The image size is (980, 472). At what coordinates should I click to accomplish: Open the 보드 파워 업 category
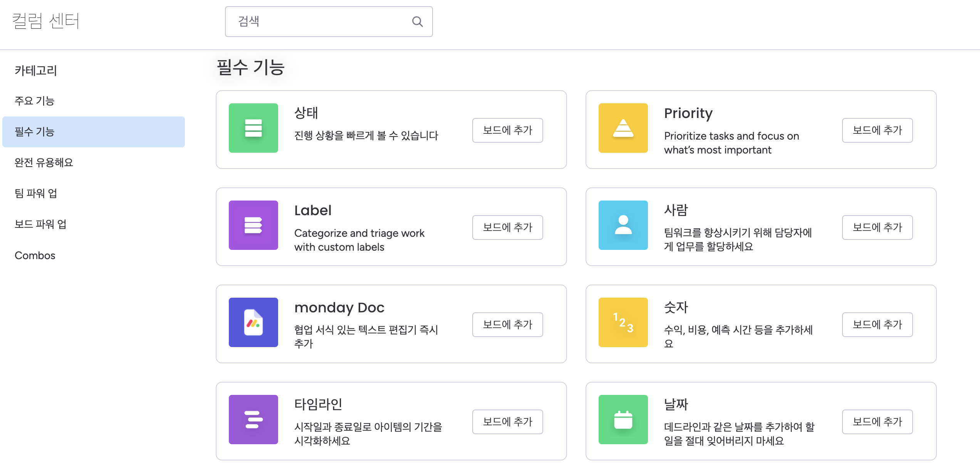[41, 224]
